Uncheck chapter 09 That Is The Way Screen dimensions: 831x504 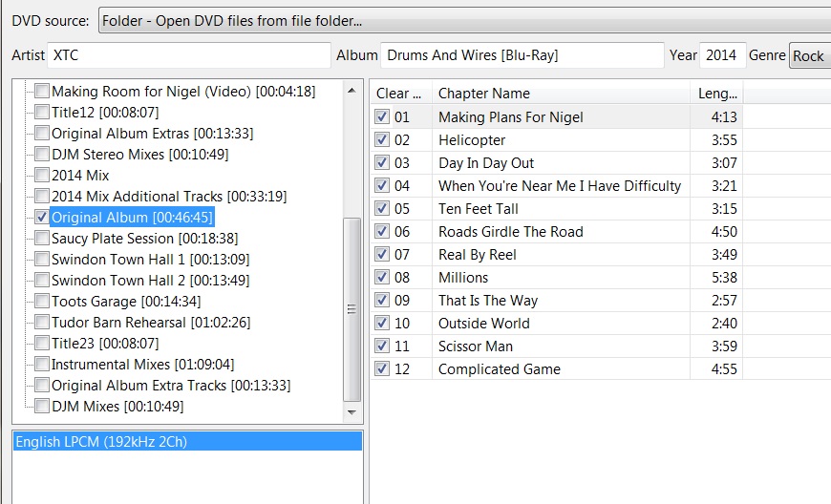pyautogui.click(x=381, y=300)
